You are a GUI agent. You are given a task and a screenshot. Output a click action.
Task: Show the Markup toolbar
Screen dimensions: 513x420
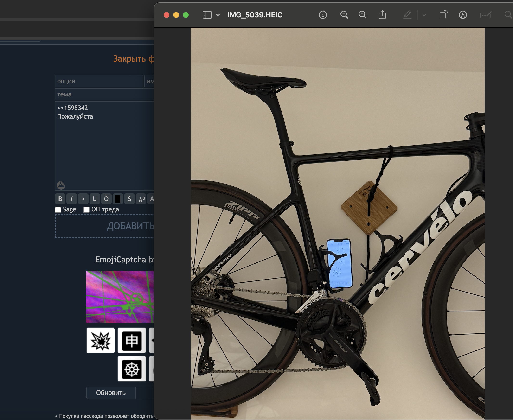(463, 15)
